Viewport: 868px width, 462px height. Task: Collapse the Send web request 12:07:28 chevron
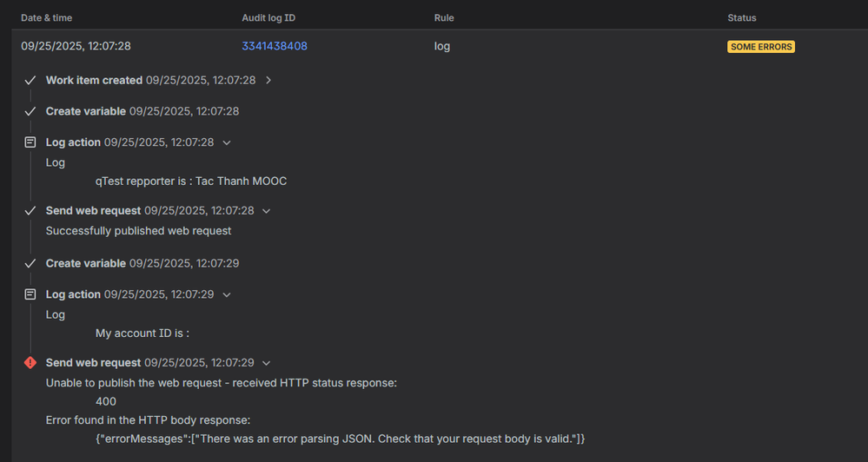click(267, 211)
